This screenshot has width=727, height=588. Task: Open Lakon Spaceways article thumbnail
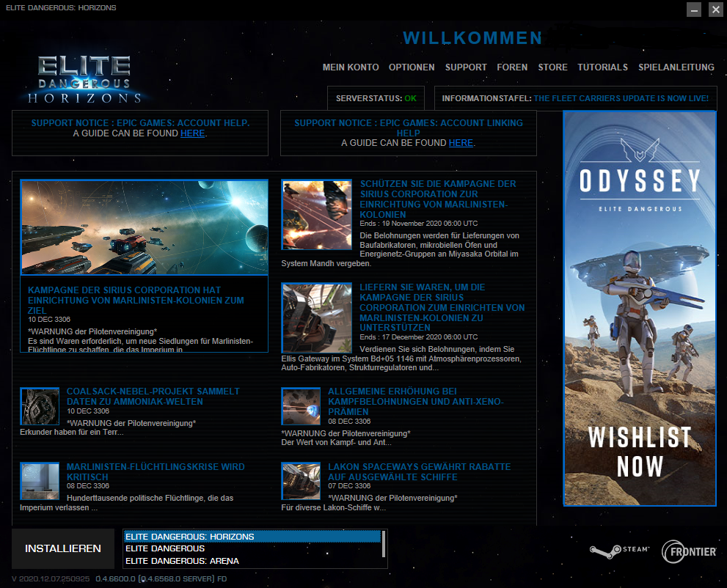click(x=301, y=481)
